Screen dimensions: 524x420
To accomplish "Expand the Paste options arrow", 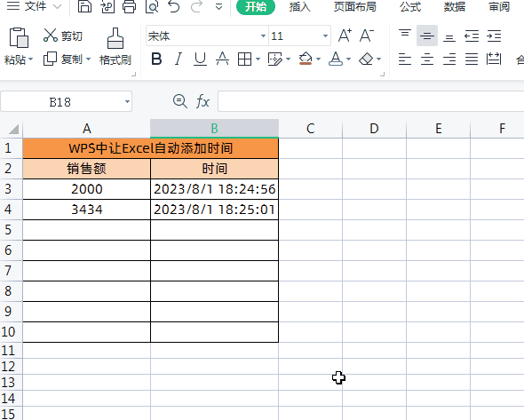I will pyautogui.click(x=31, y=59).
